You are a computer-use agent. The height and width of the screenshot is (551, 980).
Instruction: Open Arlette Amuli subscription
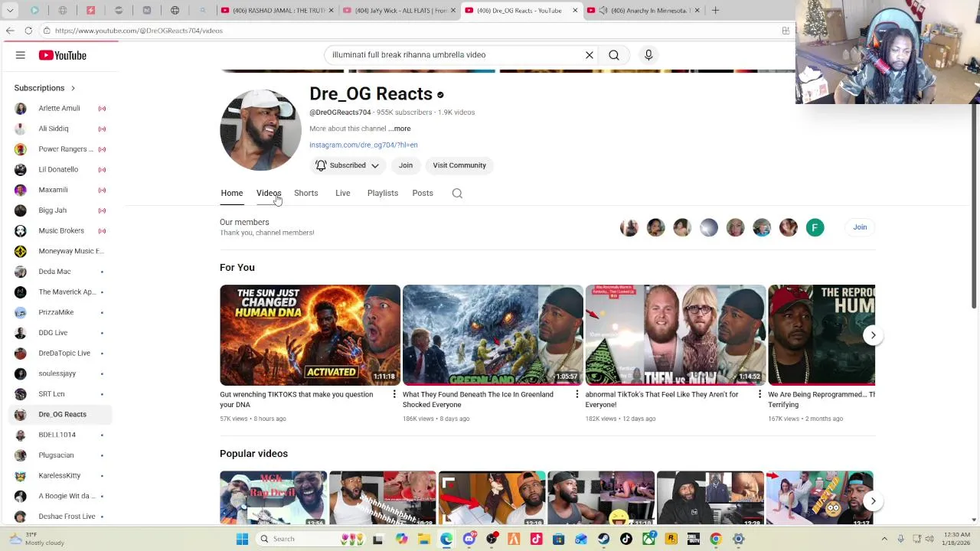tap(59, 109)
